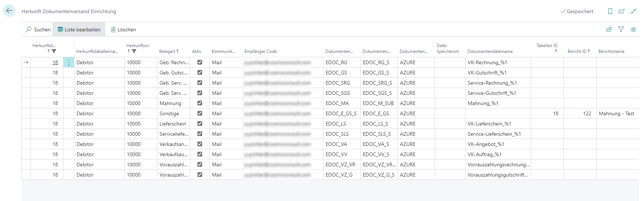Viewport: 644px width, 201px height.
Task: Select the Mahnung - Test report name cell
Action: coord(616,113)
